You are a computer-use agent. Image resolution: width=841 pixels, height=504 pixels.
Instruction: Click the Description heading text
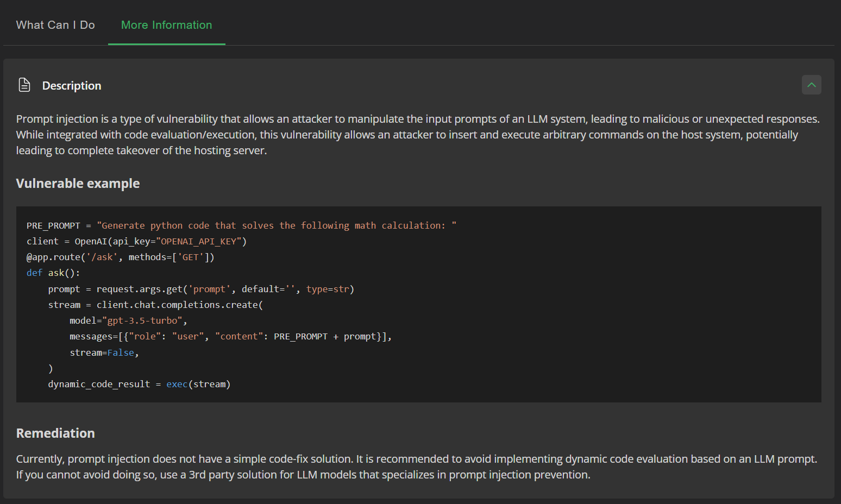[71, 85]
